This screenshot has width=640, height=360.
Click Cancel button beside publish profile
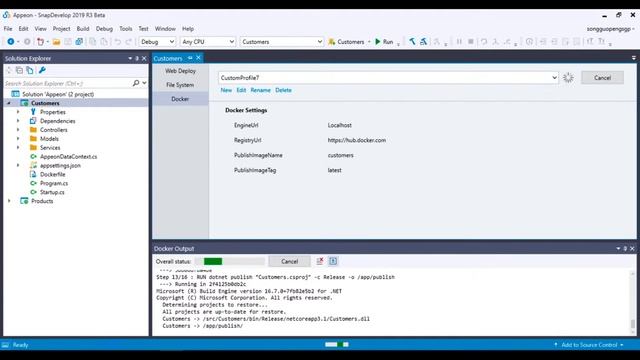tap(602, 78)
